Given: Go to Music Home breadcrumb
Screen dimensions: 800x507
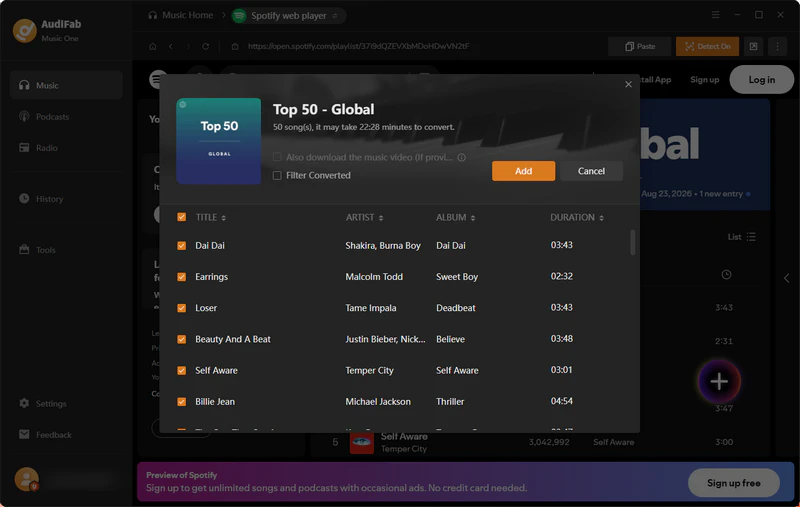Looking at the screenshot, I should (x=181, y=15).
